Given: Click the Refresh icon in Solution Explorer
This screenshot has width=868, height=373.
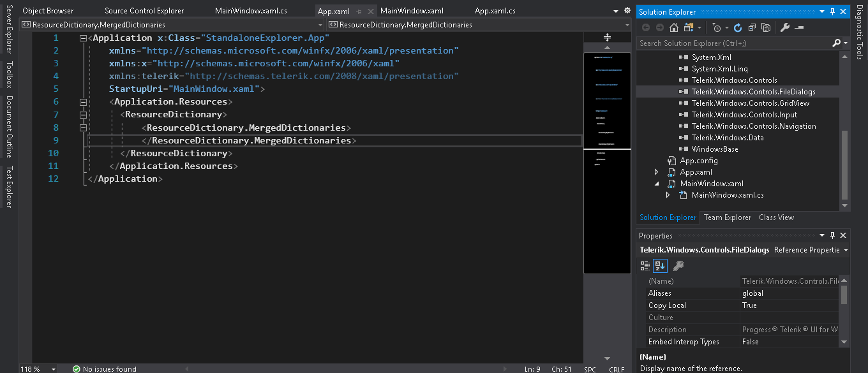Looking at the screenshot, I should click(x=738, y=27).
